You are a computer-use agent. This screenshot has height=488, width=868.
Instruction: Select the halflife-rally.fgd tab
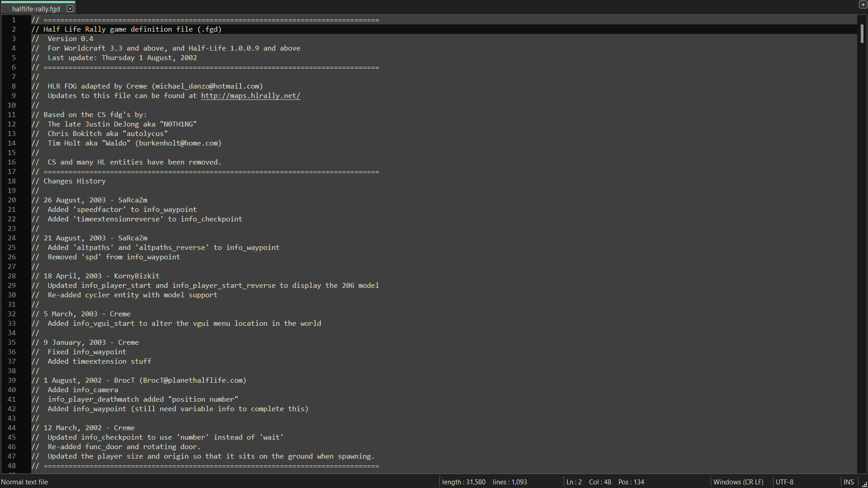35,8
